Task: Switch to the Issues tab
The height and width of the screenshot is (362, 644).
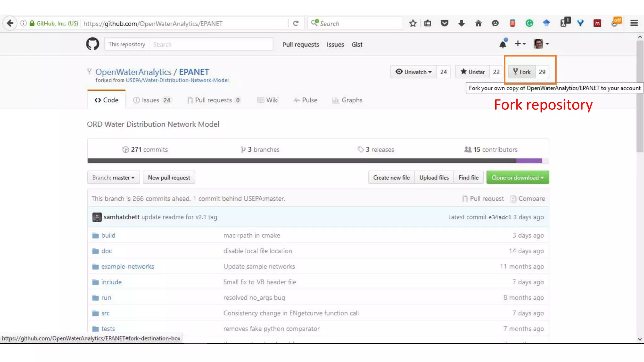Action: coord(152,100)
